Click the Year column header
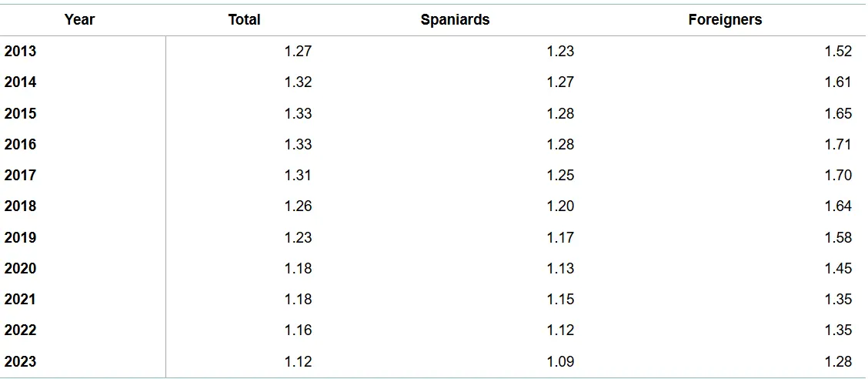This screenshot has height=379, width=868. point(79,20)
